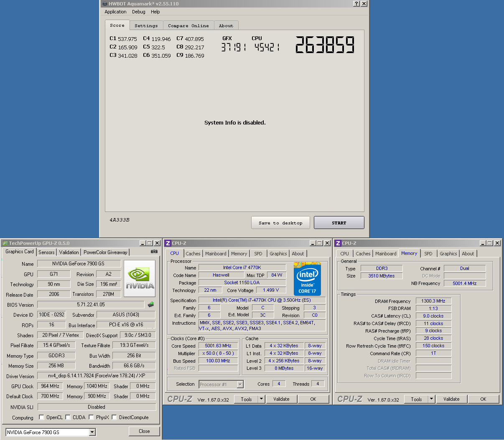Click the Core Speed value 5001.63 MHz
This screenshot has height=440, width=504.
218,346
